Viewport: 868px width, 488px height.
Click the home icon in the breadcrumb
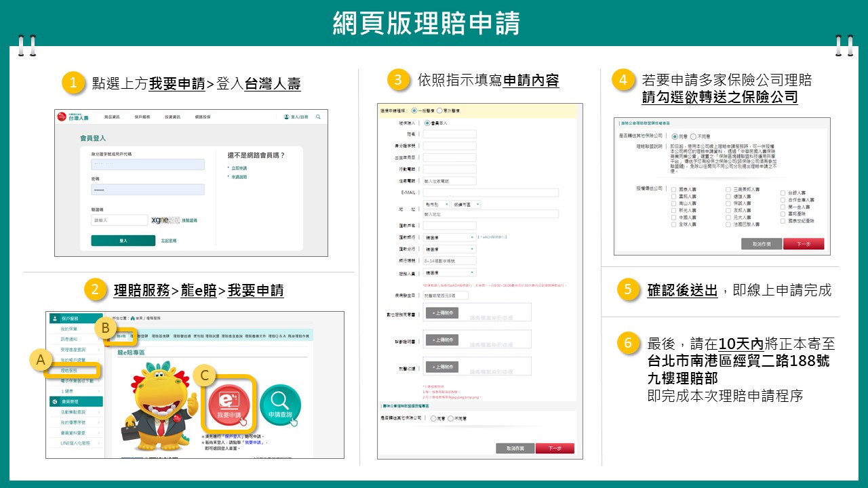click(x=133, y=318)
